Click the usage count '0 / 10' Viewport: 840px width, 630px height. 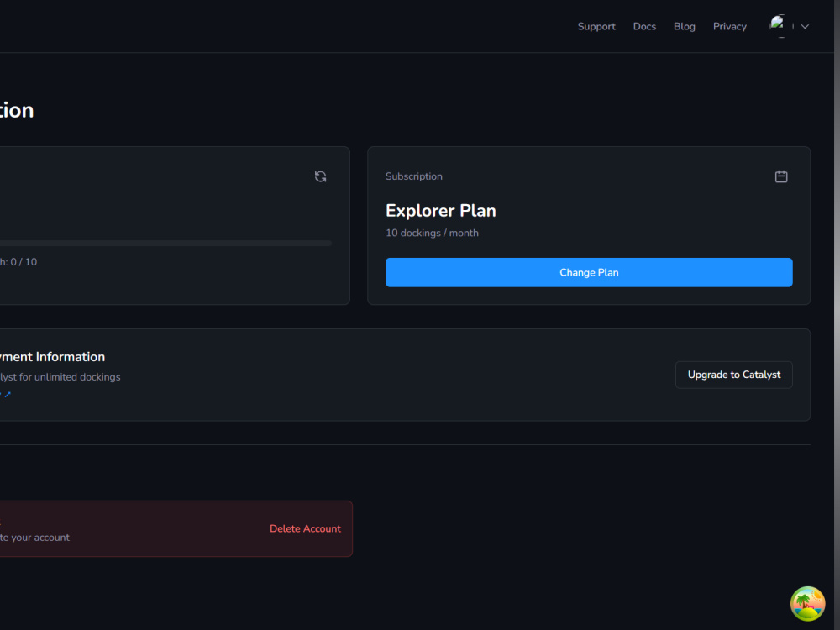pos(24,262)
